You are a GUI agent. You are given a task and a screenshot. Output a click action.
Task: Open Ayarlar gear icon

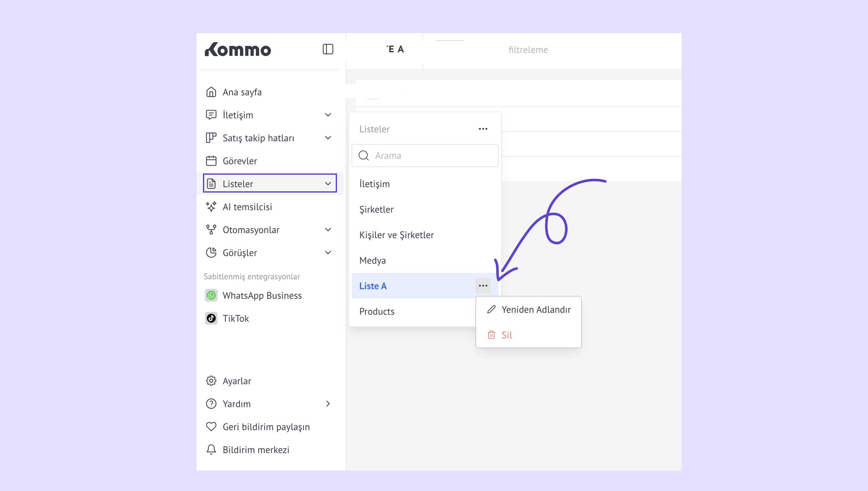click(211, 381)
